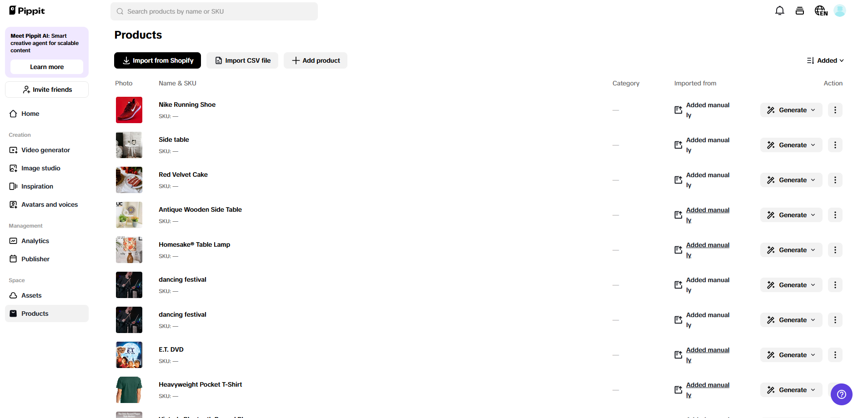Open the Homesake Table Lamp thumbnail

click(x=129, y=250)
